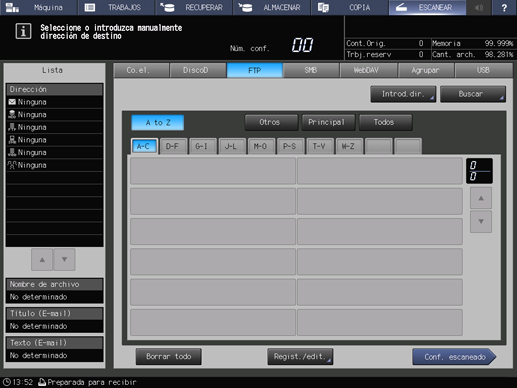Tap the Preparada para recibir status icon
Viewport: 517px width, 388px height.
tap(42, 382)
